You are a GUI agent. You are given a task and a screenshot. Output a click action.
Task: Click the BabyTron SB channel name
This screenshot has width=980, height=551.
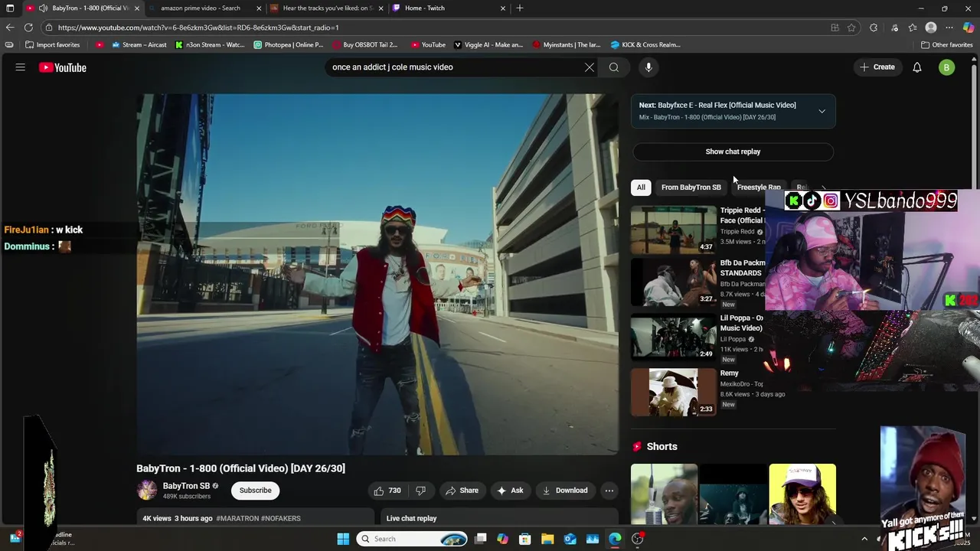[x=186, y=486]
